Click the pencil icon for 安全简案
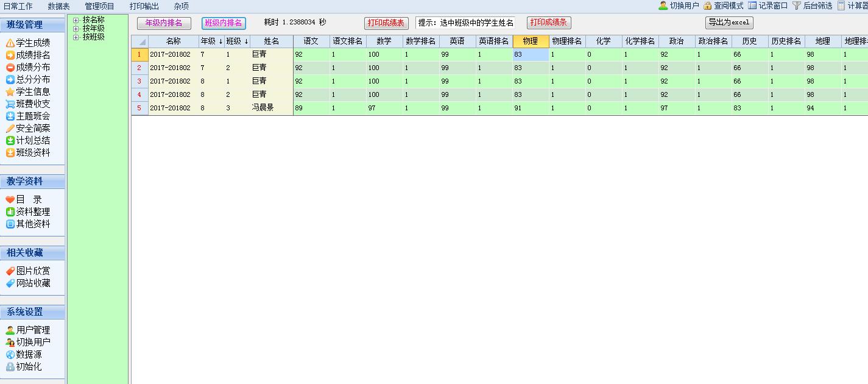 [10, 129]
